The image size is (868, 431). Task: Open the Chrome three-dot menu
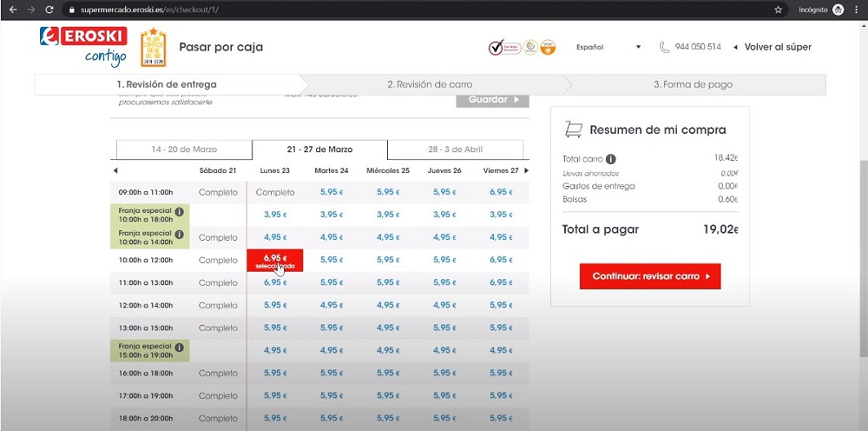(x=857, y=10)
